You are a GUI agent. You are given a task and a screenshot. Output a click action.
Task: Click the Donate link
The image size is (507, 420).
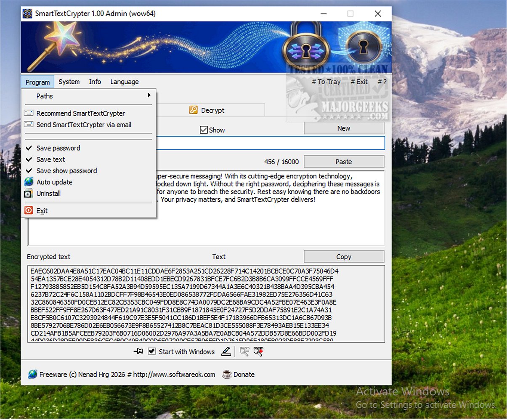244,375
